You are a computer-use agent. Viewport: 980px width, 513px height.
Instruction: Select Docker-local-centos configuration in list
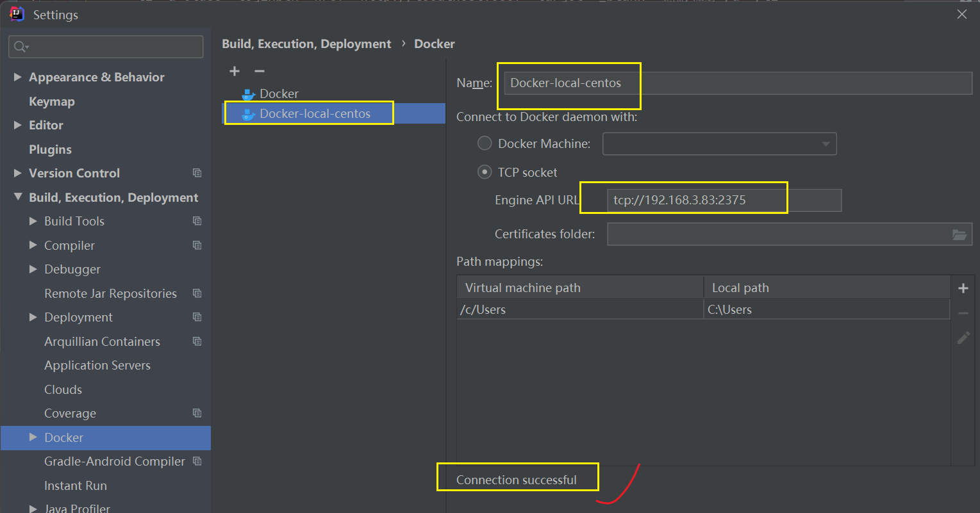tap(333, 114)
